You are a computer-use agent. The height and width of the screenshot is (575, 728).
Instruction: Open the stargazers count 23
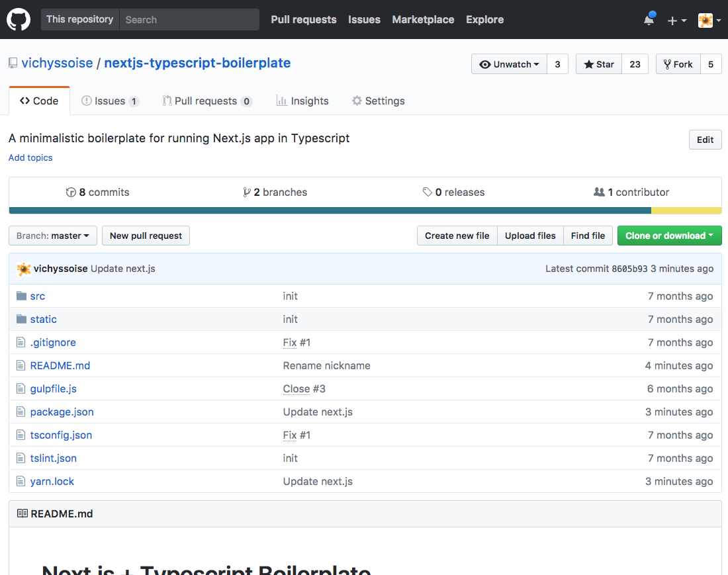point(635,64)
